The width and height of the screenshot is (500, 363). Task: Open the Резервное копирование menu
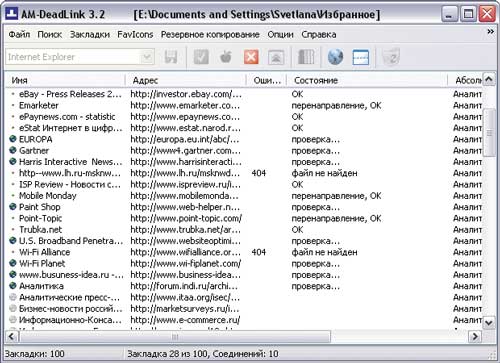(x=210, y=34)
